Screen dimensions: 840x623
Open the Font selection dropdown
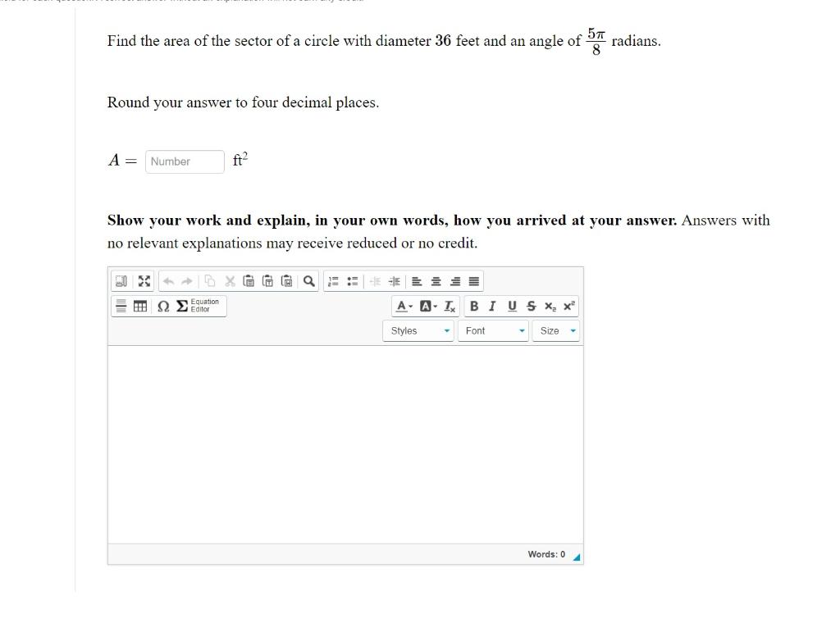pos(492,330)
